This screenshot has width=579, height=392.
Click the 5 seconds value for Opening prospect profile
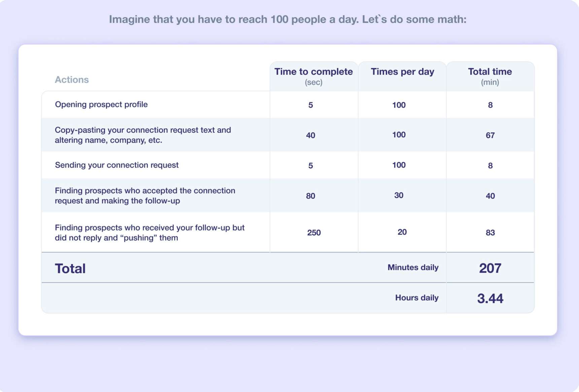point(310,105)
